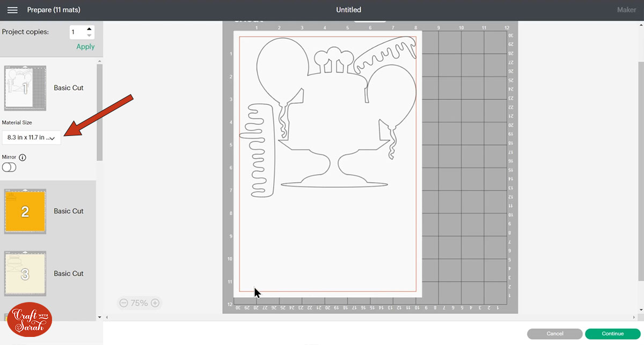
Task: Click scroll-down arrow of mat list
Action: (99, 317)
